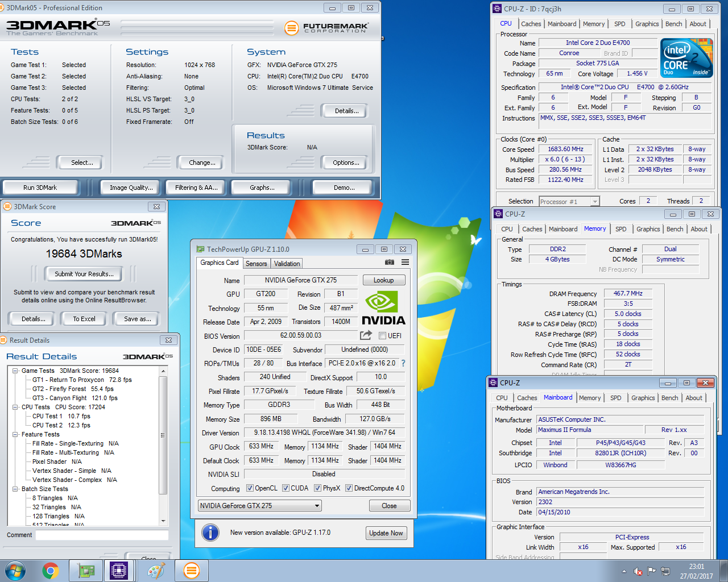The image size is (728, 582).
Task: Click the Filtering & AA button
Action: click(x=196, y=188)
